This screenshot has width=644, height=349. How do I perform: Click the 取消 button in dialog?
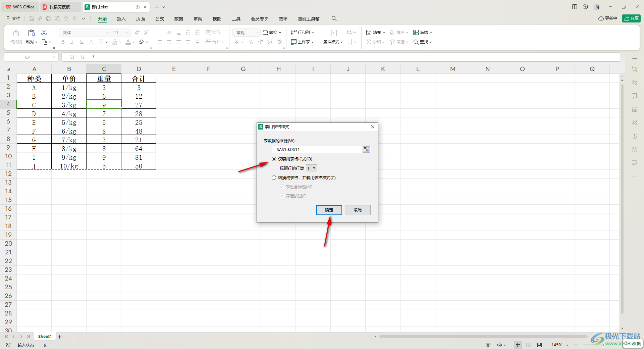tap(358, 210)
